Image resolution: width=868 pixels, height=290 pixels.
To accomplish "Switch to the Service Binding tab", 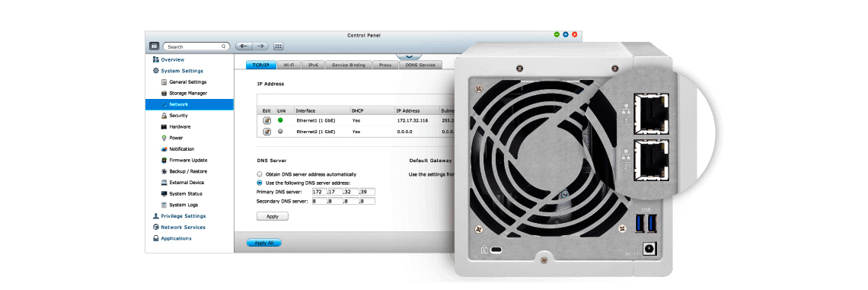I will tap(348, 65).
